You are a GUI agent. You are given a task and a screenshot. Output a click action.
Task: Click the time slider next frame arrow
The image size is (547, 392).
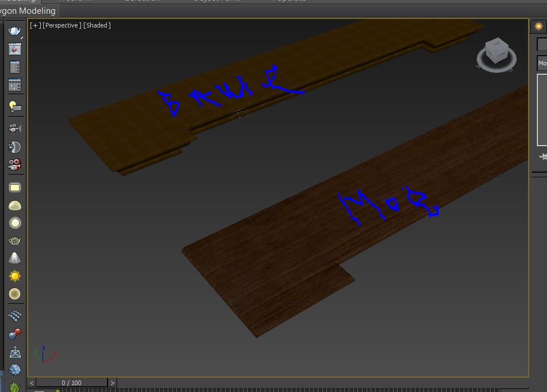pyautogui.click(x=113, y=383)
